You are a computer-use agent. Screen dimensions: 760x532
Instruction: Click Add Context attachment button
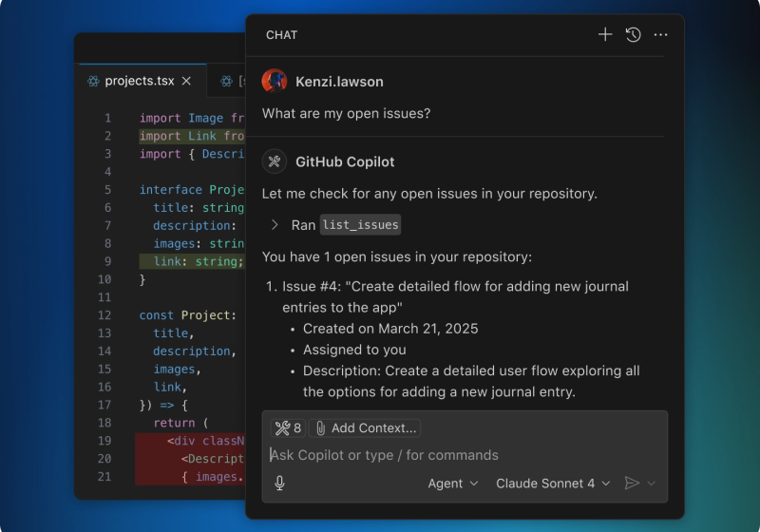tap(365, 427)
